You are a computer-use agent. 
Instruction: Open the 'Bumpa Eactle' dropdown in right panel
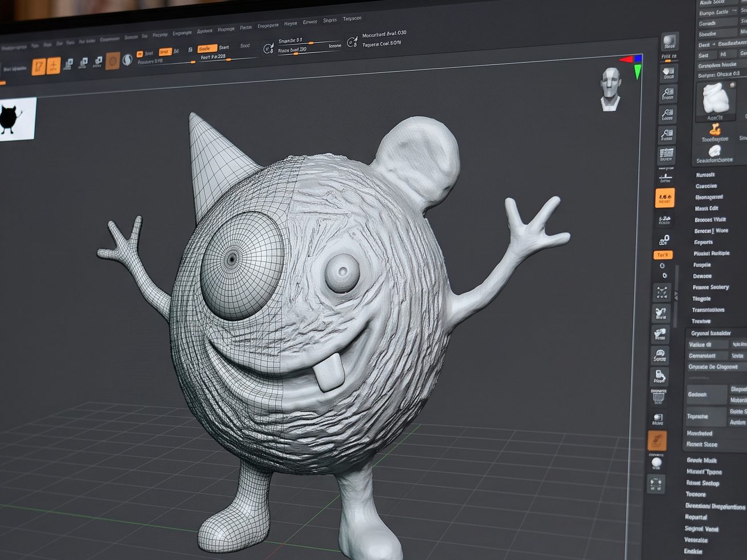(x=717, y=12)
